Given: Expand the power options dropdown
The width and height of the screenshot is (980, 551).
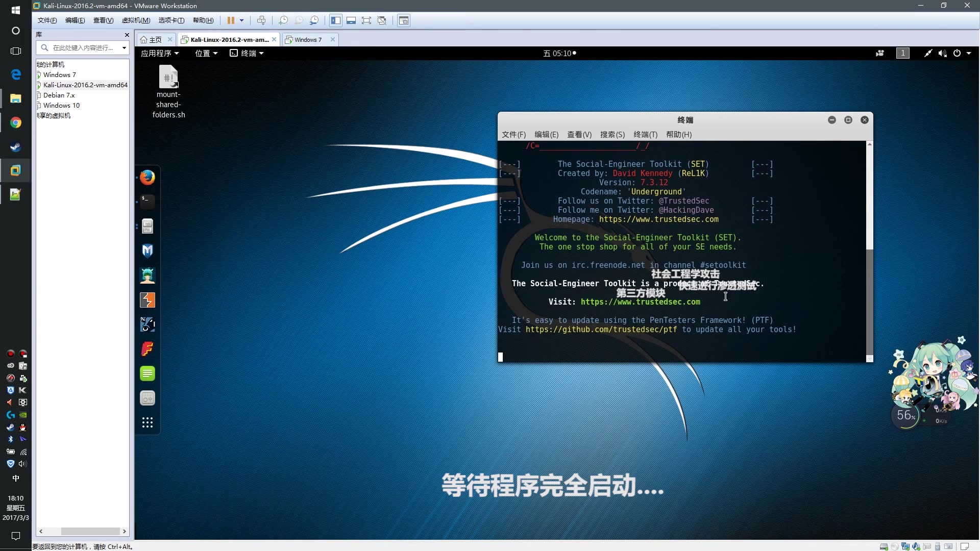Looking at the screenshot, I should tap(968, 53).
